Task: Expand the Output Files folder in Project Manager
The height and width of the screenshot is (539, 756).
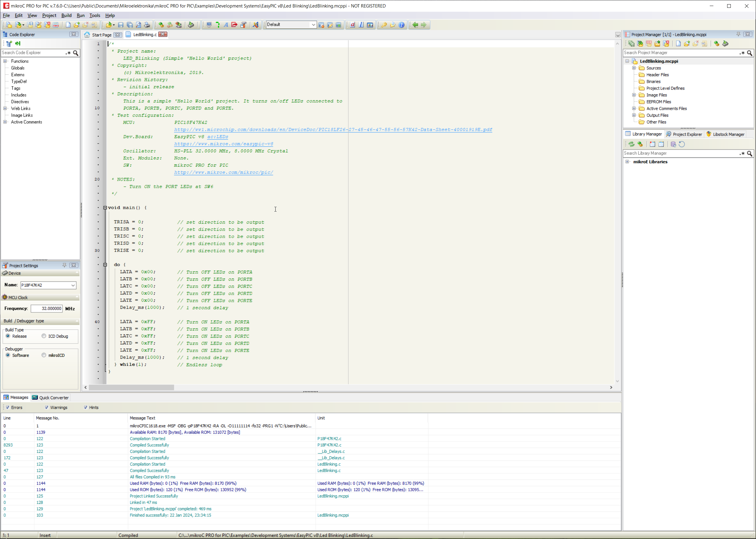Action: click(x=634, y=116)
